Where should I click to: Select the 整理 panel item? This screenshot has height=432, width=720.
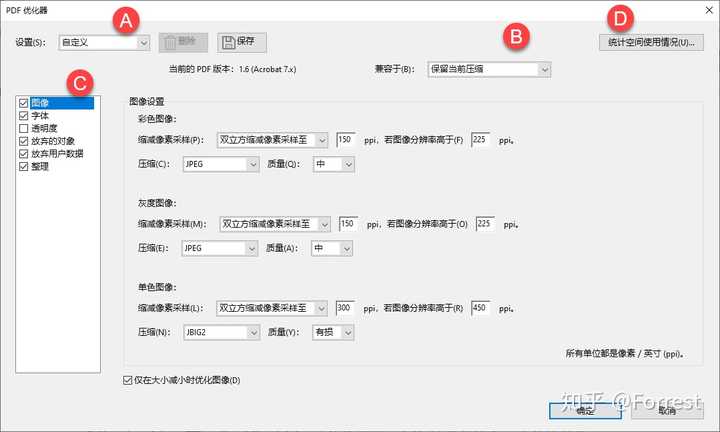tap(40, 166)
